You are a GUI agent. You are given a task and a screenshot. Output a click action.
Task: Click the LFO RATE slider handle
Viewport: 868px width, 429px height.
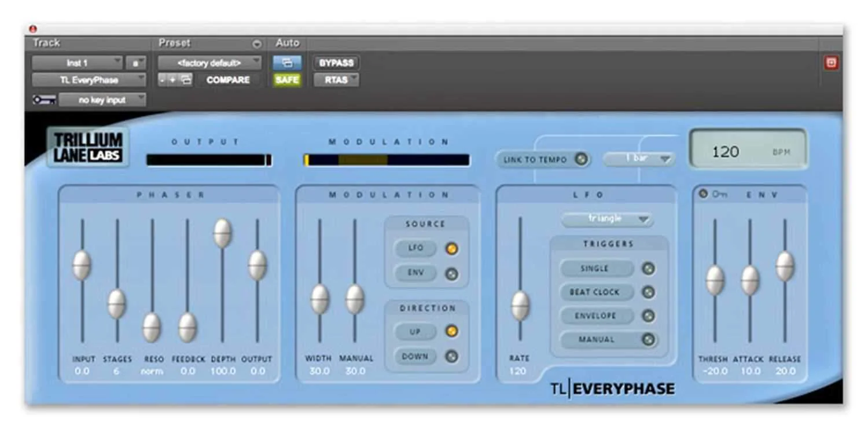(520, 306)
